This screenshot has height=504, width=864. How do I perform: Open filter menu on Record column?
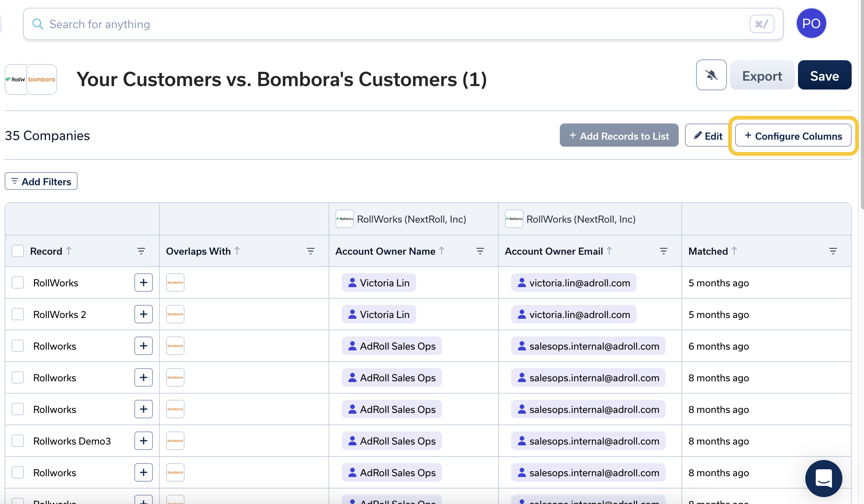pyautogui.click(x=141, y=251)
